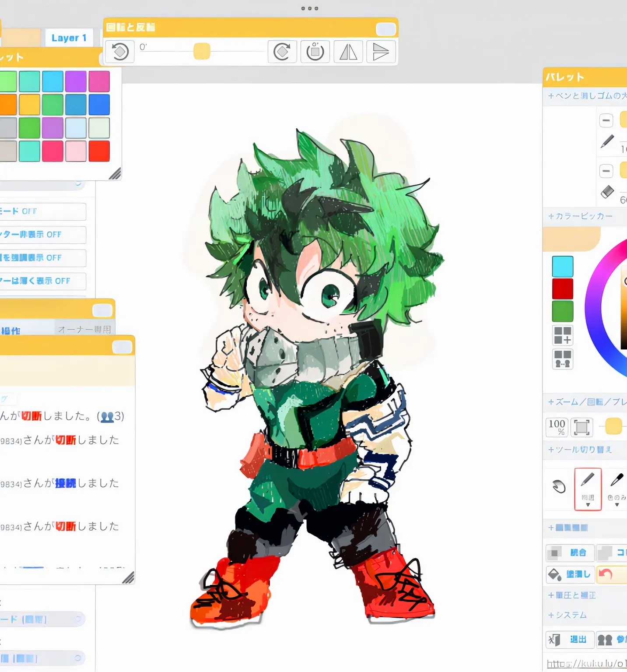Viewport: 627px width, 672px height.
Task: Grab the chat log window corner grip
Action: point(128,578)
